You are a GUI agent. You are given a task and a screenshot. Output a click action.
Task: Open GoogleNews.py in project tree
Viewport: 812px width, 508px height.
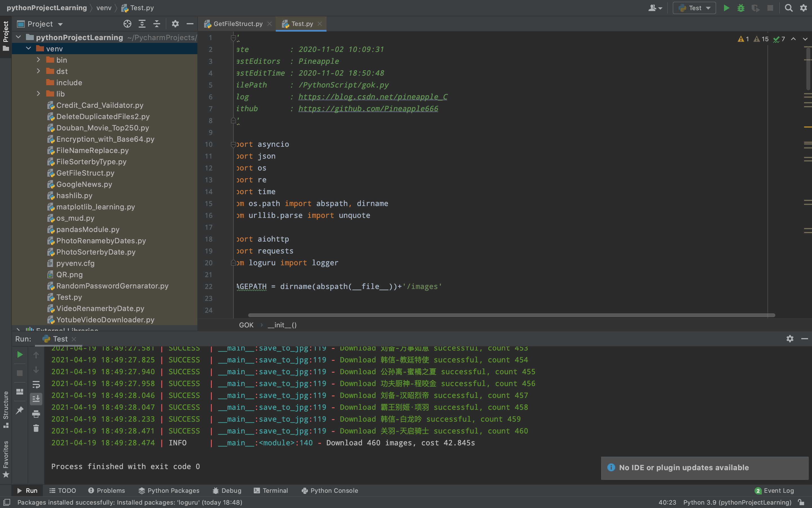coord(84,184)
